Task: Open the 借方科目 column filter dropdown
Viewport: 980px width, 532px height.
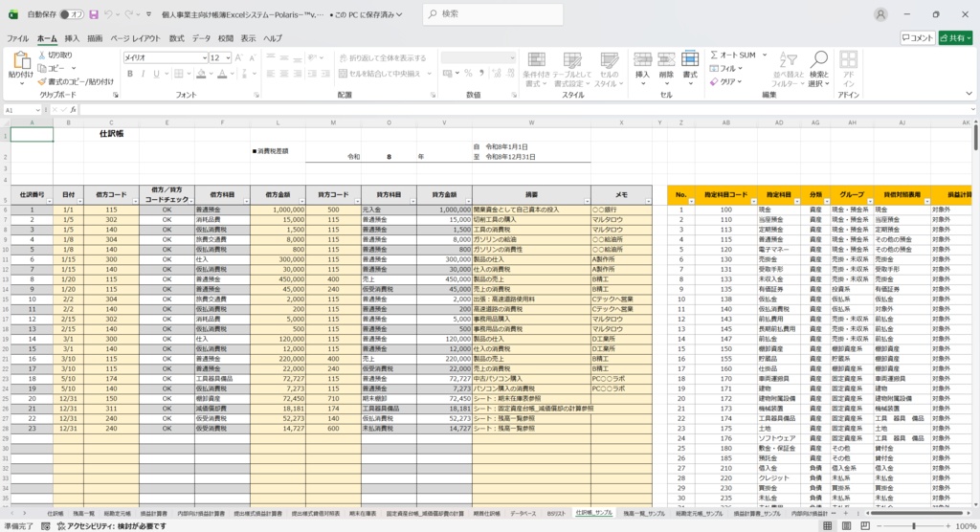Action: click(x=246, y=201)
